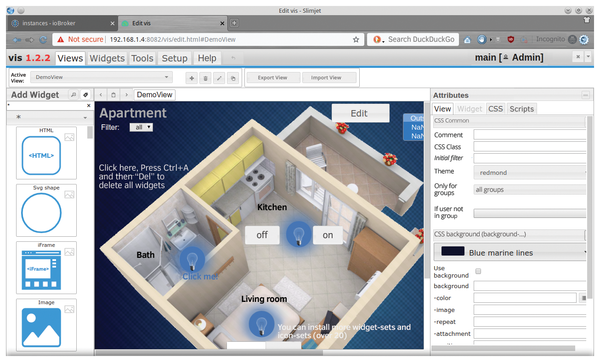Switch to the CSS attributes tab
The image size is (600, 362).
pyautogui.click(x=495, y=109)
